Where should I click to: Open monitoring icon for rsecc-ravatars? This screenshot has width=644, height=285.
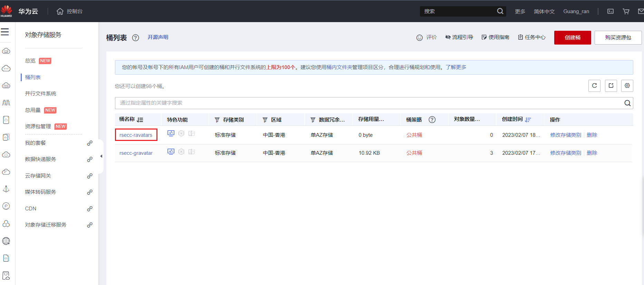click(x=171, y=133)
